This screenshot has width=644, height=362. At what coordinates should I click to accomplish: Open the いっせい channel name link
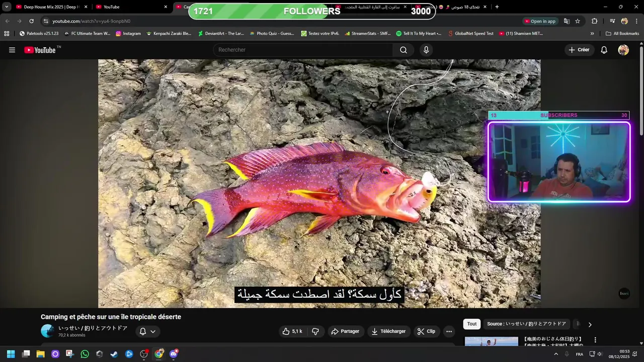[x=93, y=328]
